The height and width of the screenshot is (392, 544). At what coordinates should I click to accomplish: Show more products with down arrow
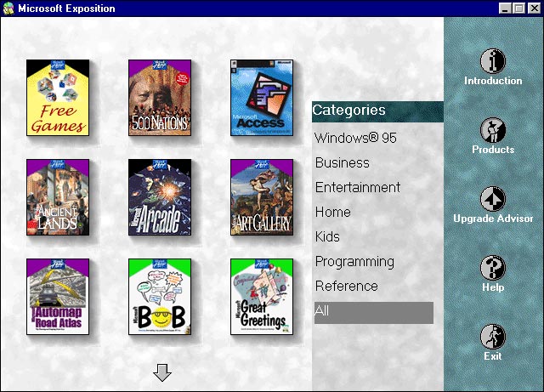pos(162,372)
